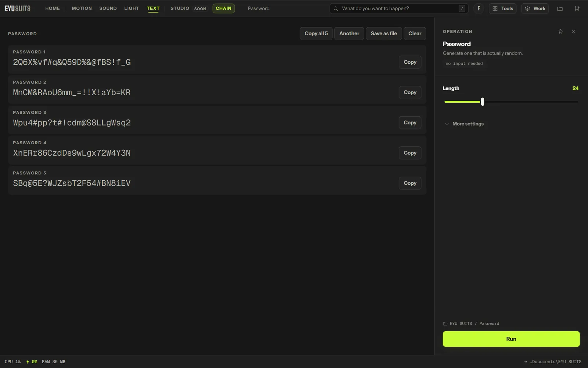This screenshot has height=368, width=588.
Task: Open the CHAIN button
Action: click(223, 8)
